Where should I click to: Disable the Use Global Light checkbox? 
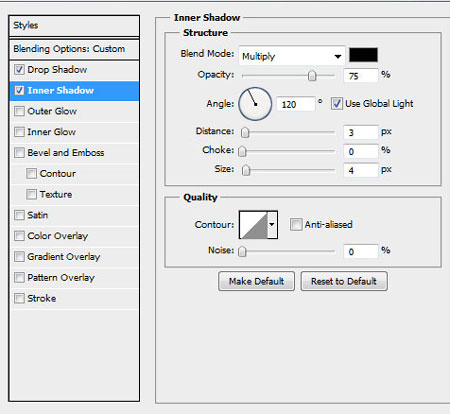tap(337, 104)
